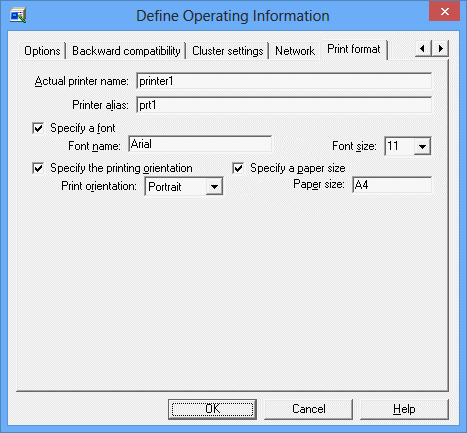Focus the Actual printer name field

point(284,81)
